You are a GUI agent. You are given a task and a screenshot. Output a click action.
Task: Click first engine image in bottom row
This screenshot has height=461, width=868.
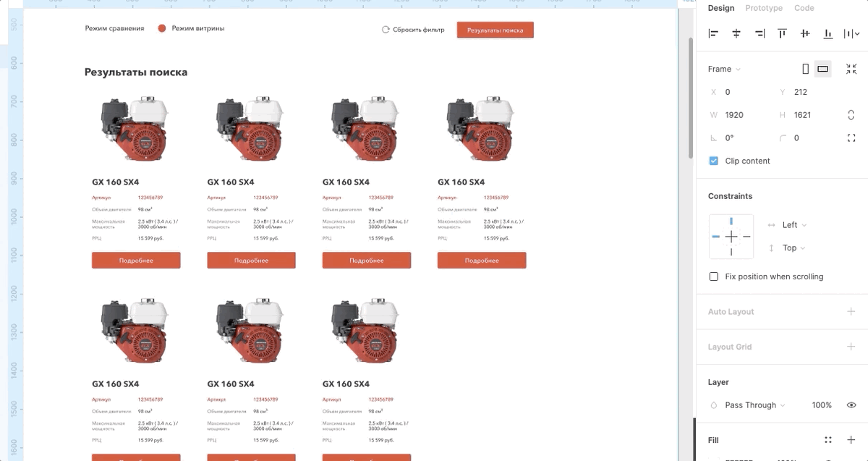[135, 331]
